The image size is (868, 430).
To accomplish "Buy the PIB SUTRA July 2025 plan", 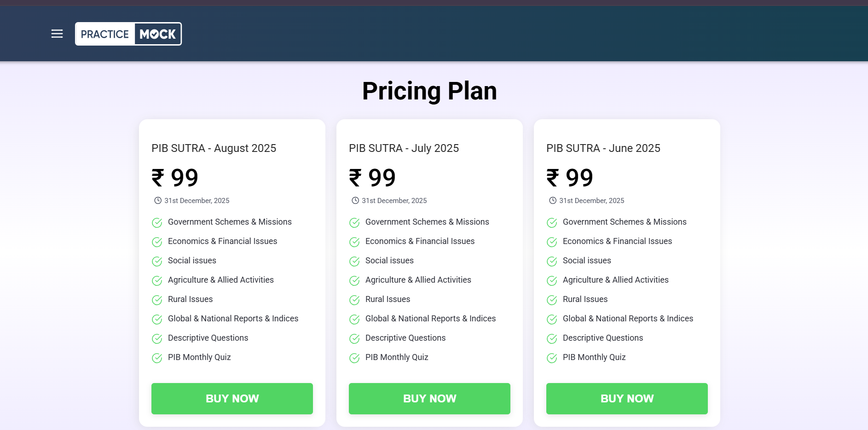I will click(429, 399).
